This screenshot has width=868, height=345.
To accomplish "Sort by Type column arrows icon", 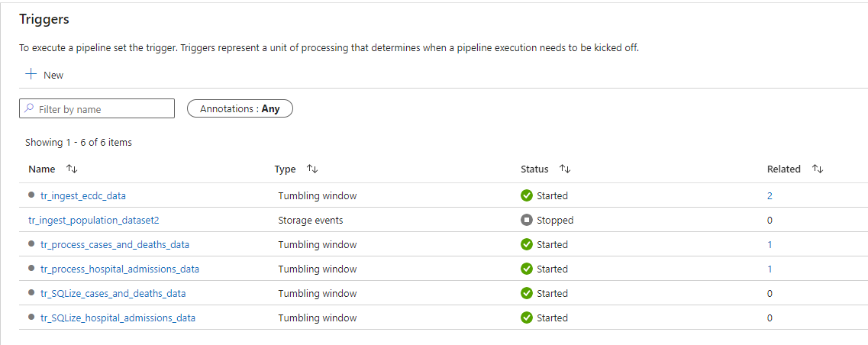I will point(312,169).
